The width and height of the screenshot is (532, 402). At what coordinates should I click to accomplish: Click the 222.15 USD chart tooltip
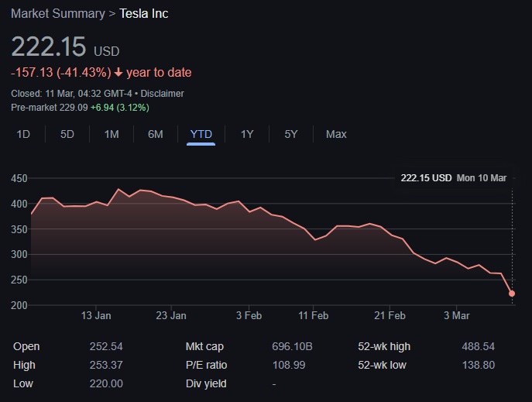454,178
